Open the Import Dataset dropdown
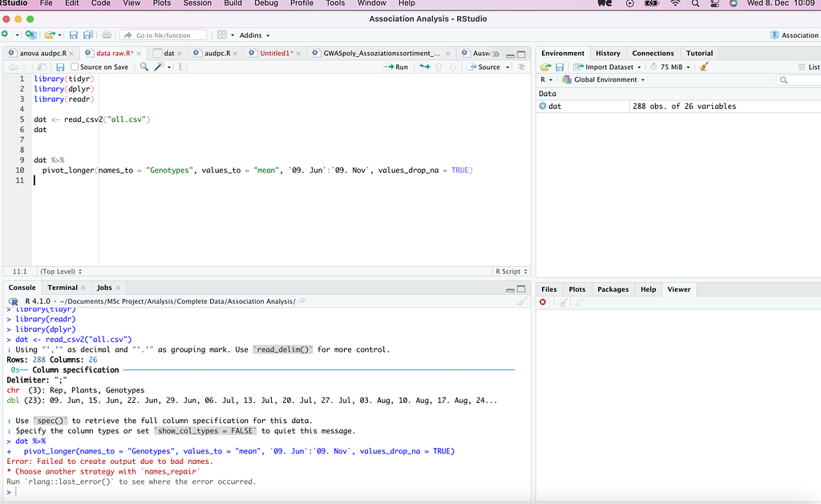 (608, 67)
